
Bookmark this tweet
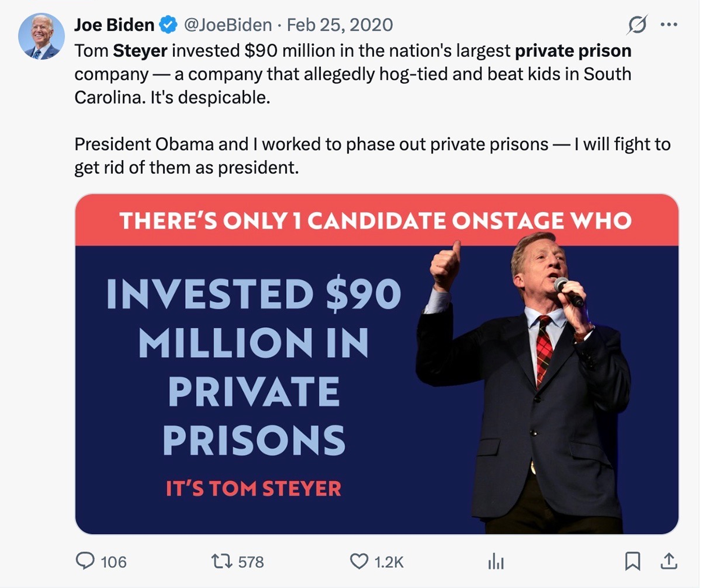coord(632,561)
